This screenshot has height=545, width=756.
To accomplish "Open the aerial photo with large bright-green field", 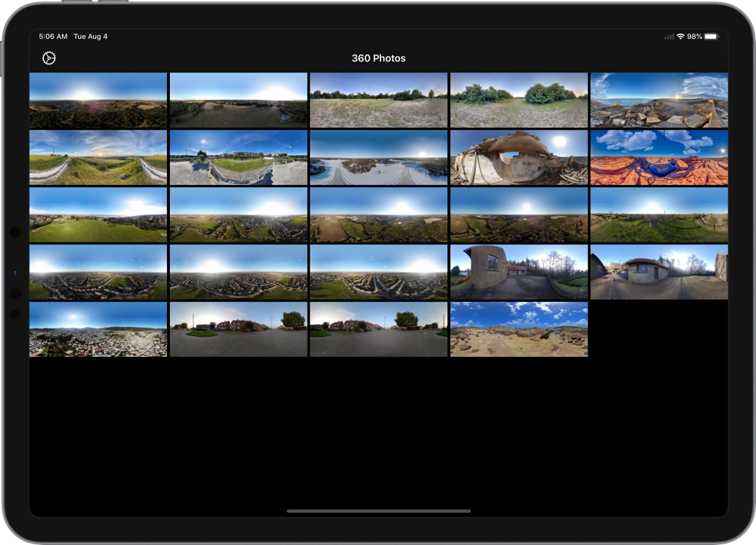I will tap(98, 215).
